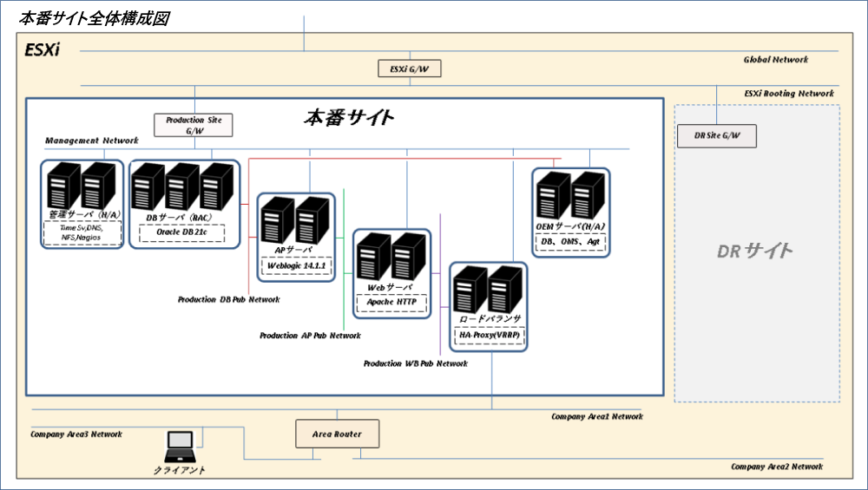The width and height of the screenshot is (868, 490).
Task: Click the 'Production WB Pub Network' label
Action: 415,364
